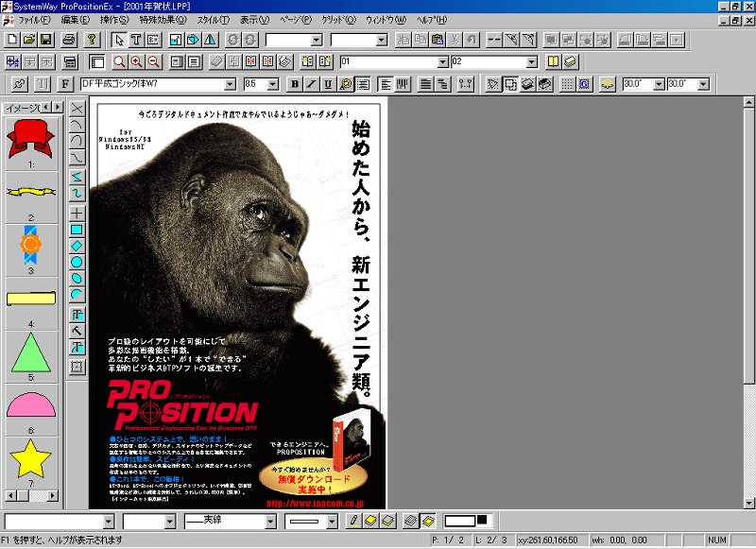
Task: Open the ファイル(F) menu
Action: 34,20
